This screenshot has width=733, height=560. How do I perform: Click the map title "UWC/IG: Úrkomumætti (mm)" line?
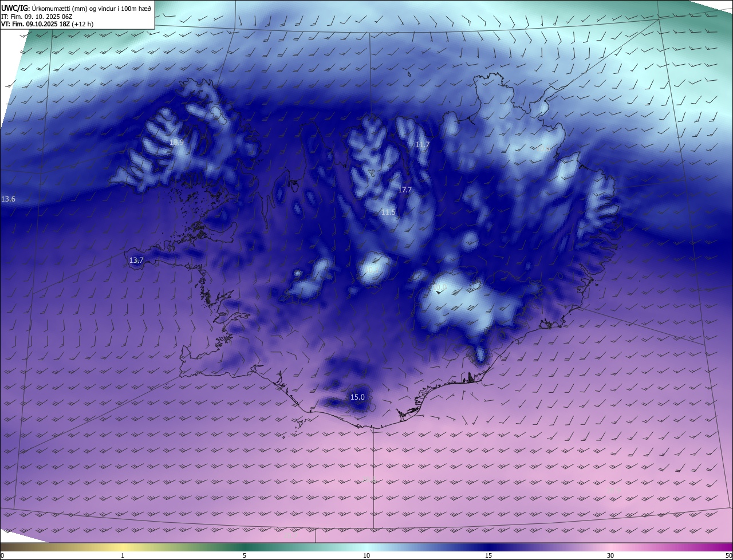point(76,8)
